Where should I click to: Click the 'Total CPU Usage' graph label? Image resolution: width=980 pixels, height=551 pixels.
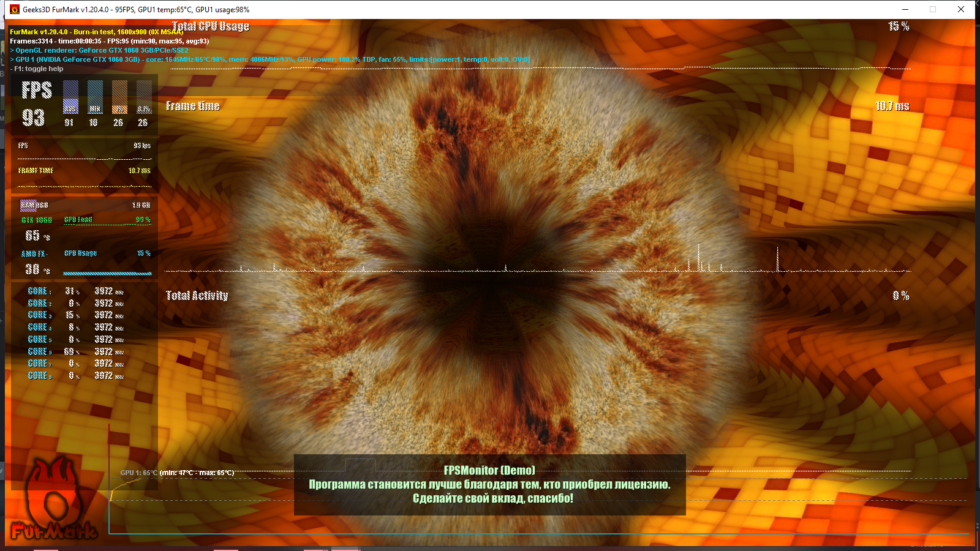211,26
